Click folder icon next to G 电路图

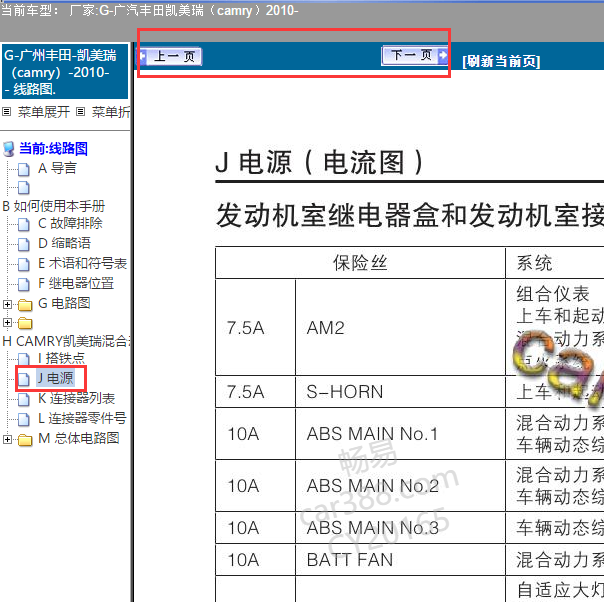pos(25,305)
